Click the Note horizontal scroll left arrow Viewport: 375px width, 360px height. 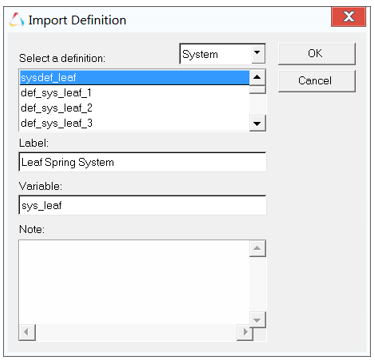point(27,332)
